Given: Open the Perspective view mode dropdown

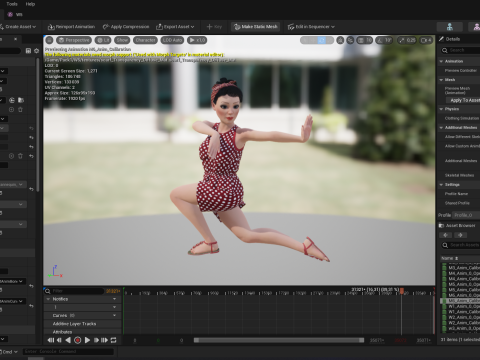Looking at the screenshot, I should point(74,40).
